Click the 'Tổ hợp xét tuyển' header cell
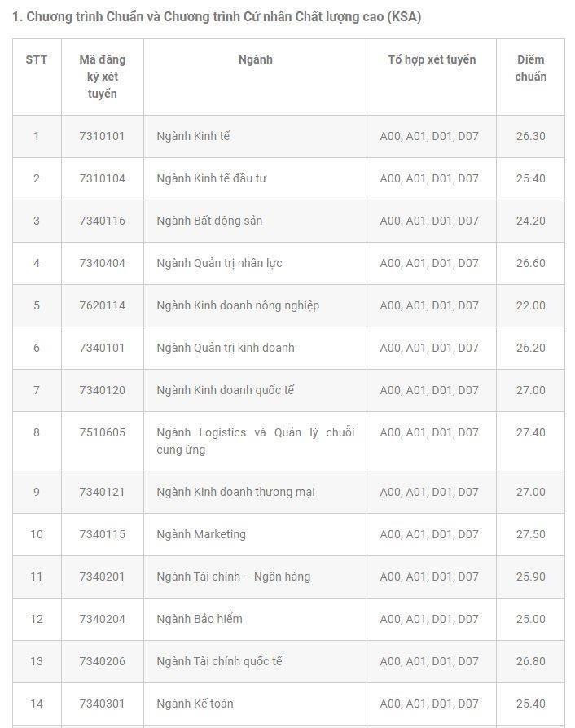575x728 pixels. pyautogui.click(x=432, y=59)
